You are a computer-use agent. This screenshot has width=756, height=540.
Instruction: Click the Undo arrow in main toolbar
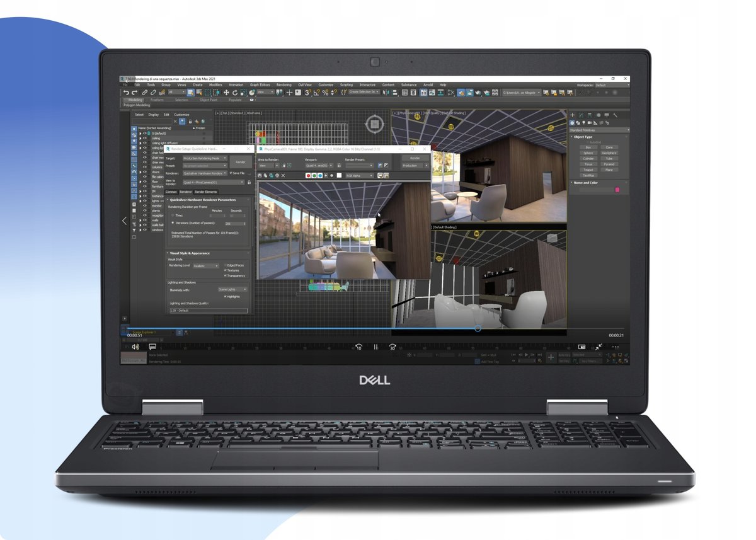coord(126,93)
